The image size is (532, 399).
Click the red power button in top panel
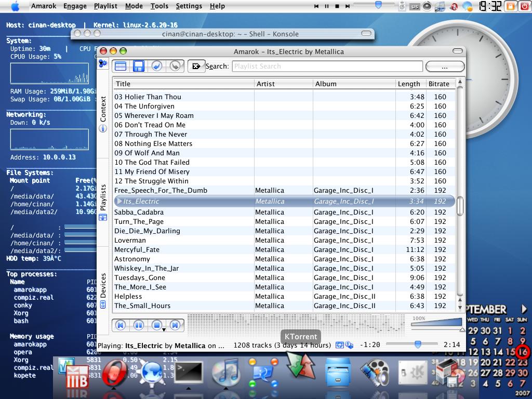[x=524, y=6]
